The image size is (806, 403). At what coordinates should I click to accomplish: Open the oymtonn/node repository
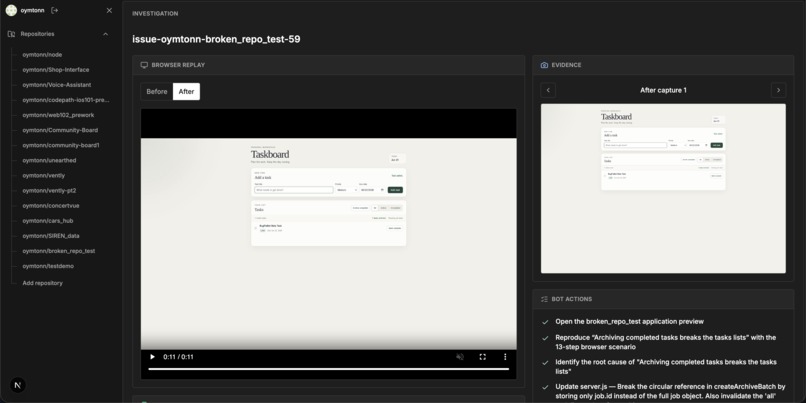coord(42,54)
